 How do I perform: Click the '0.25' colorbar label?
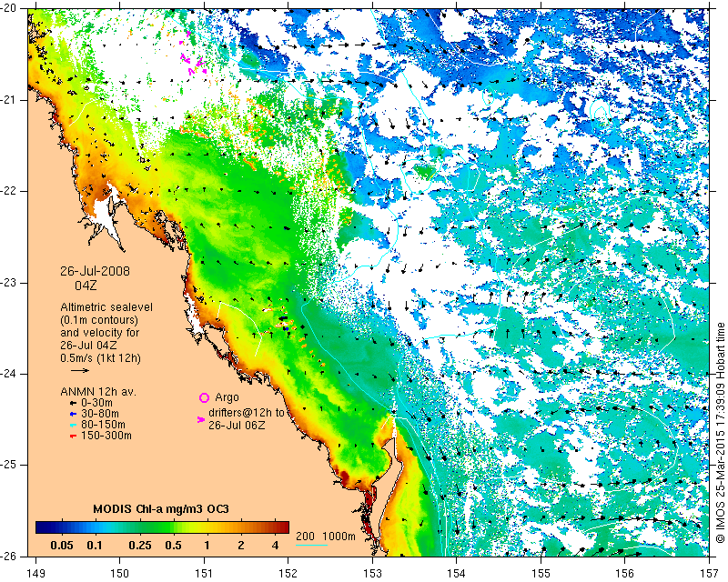[140, 546]
